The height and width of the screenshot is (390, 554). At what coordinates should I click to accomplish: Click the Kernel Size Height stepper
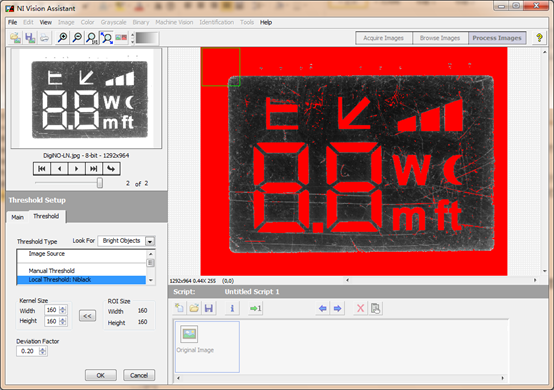63,321
